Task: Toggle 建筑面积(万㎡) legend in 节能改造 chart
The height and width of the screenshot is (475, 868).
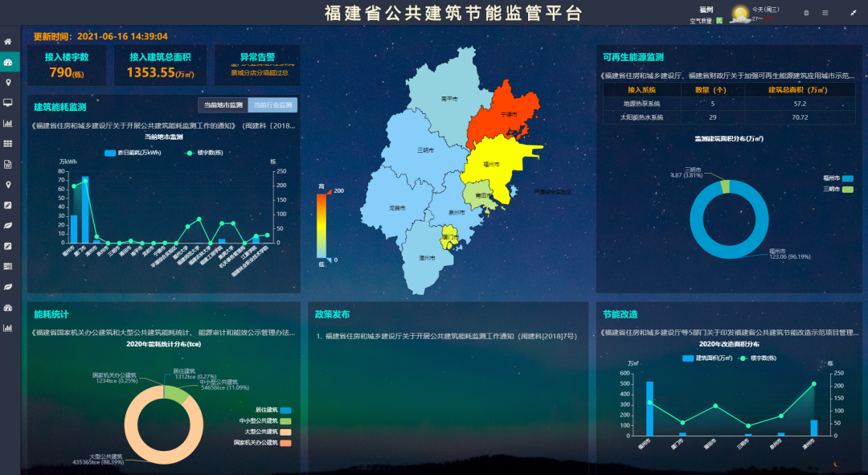Action: click(703, 358)
